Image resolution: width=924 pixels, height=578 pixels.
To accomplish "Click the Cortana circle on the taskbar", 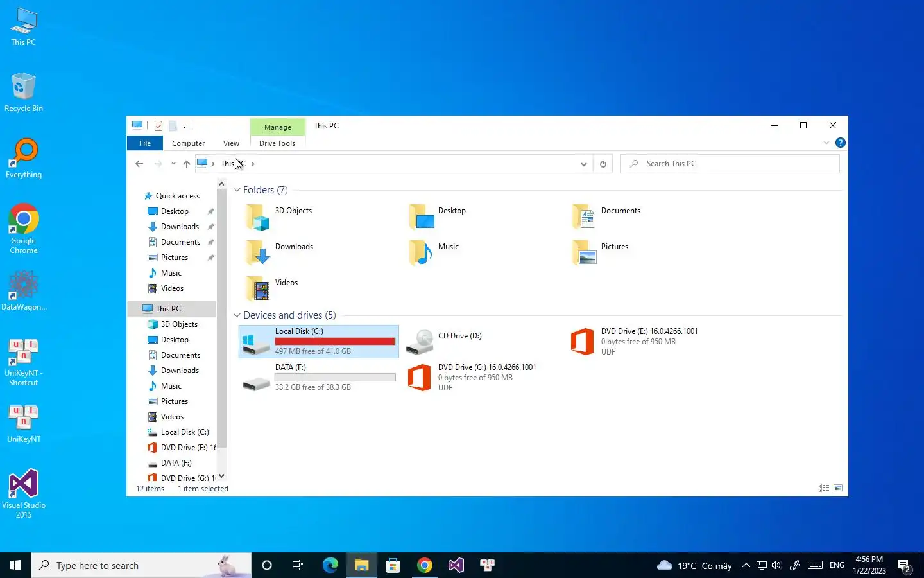I will tap(267, 565).
